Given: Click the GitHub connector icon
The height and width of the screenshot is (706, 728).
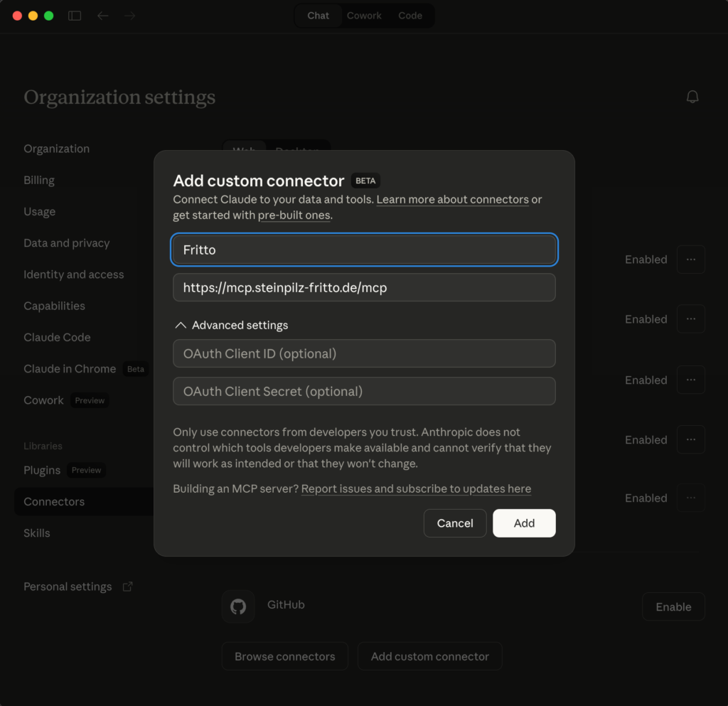Looking at the screenshot, I should coord(238,606).
